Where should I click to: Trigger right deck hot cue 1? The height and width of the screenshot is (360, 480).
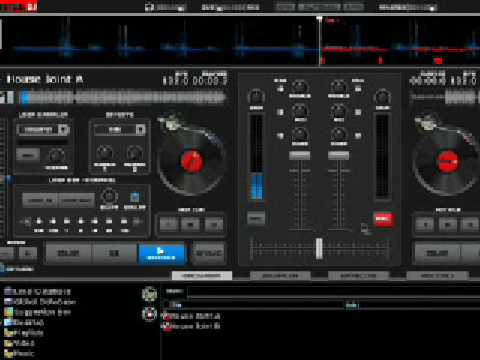pos(425,224)
